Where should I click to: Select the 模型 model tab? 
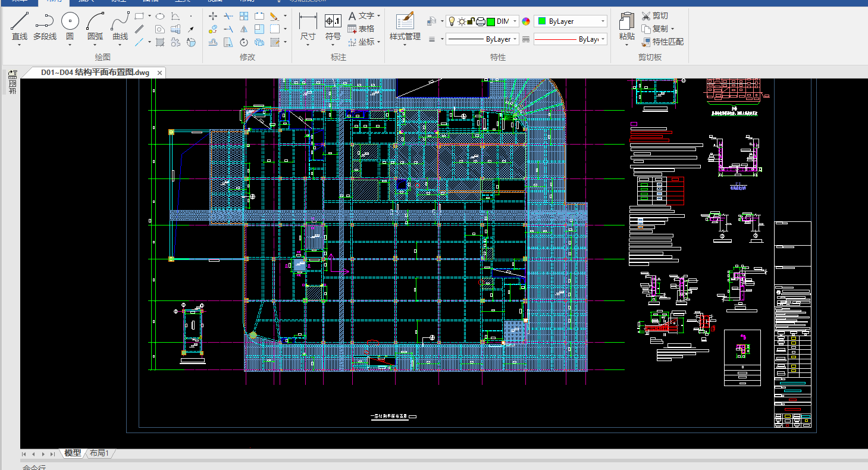click(x=73, y=453)
